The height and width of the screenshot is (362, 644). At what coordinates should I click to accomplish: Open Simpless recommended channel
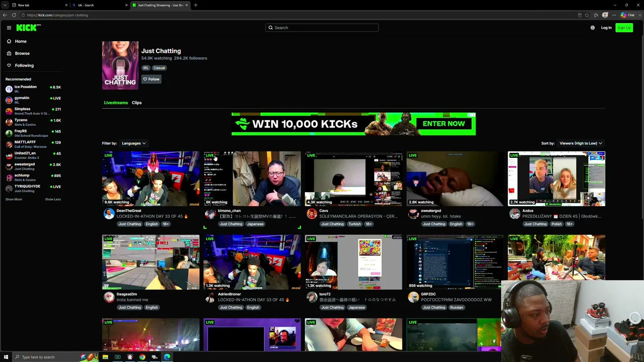(x=33, y=111)
